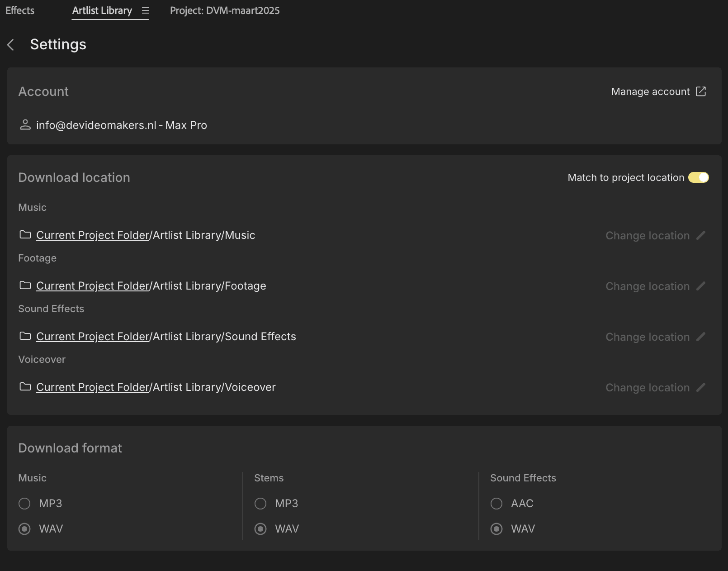Click the folder icon beside Music path
This screenshot has width=728, height=571.
click(x=25, y=235)
